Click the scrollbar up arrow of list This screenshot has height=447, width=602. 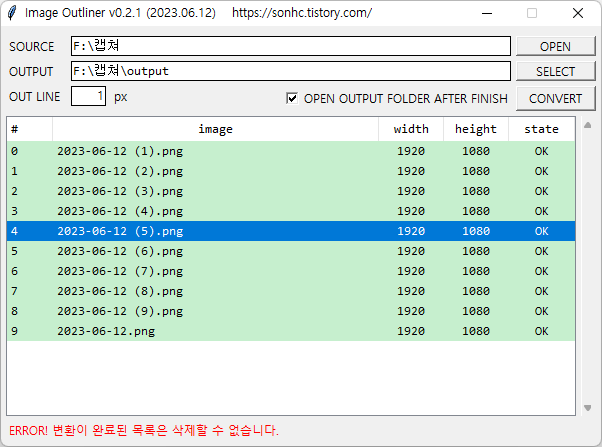tap(587, 125)
